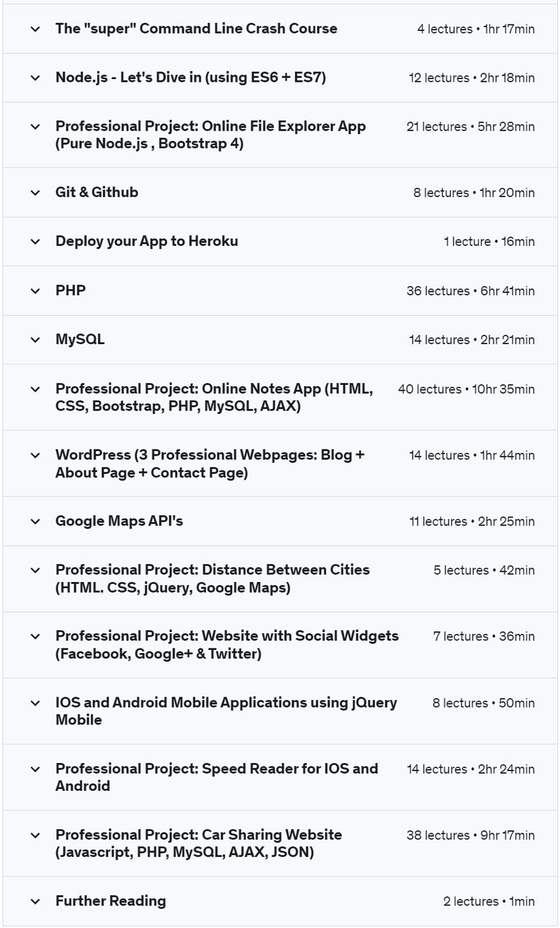Image resolution: width=560 pixels, height=928 pixels.
Task: Select the Git & Github section heading
Action: tap(97, 192)
